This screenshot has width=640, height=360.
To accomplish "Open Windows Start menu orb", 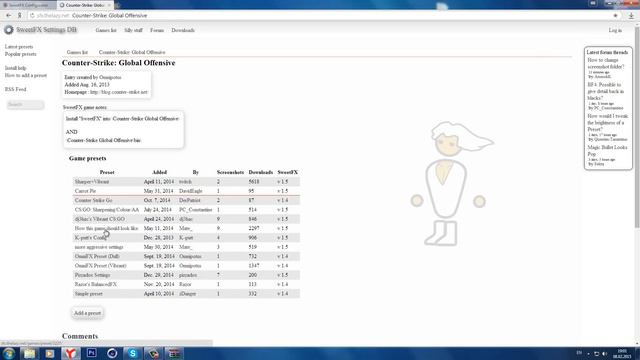I will pyautogui.click(x=9, y=353).
